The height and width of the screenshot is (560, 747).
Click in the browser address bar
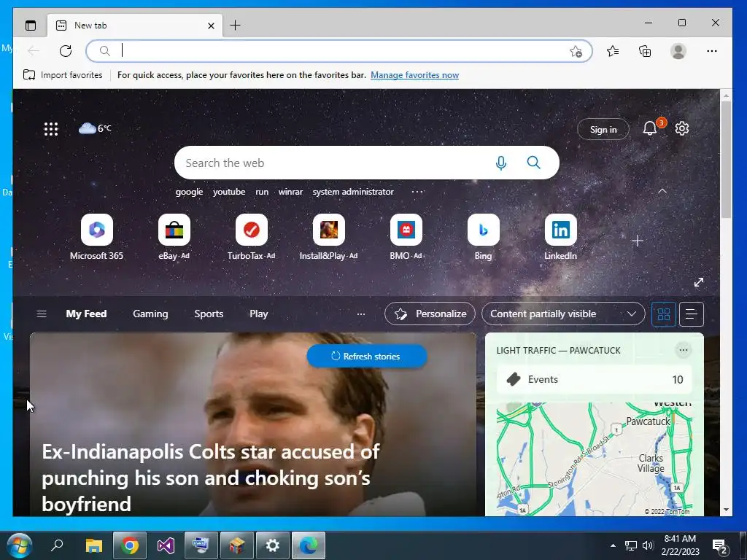339,51
